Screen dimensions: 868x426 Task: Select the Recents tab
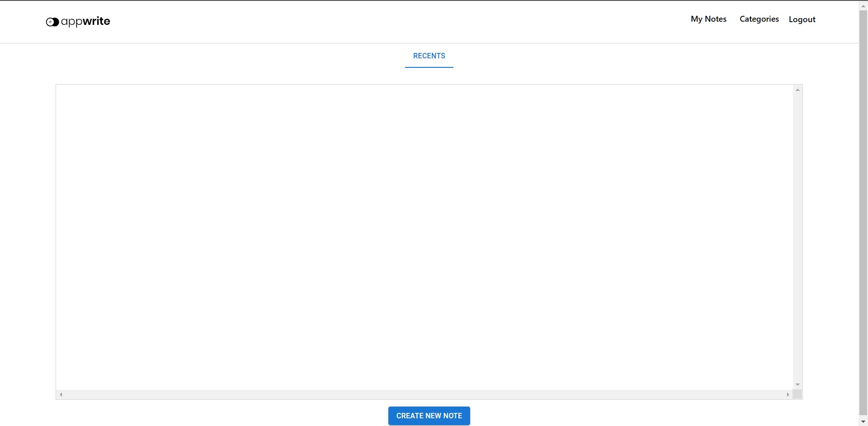[429, 56]
